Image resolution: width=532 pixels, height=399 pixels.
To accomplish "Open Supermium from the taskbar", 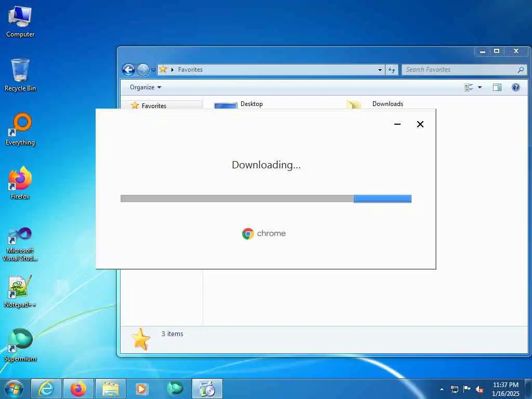I will click(x=175, y=389).
